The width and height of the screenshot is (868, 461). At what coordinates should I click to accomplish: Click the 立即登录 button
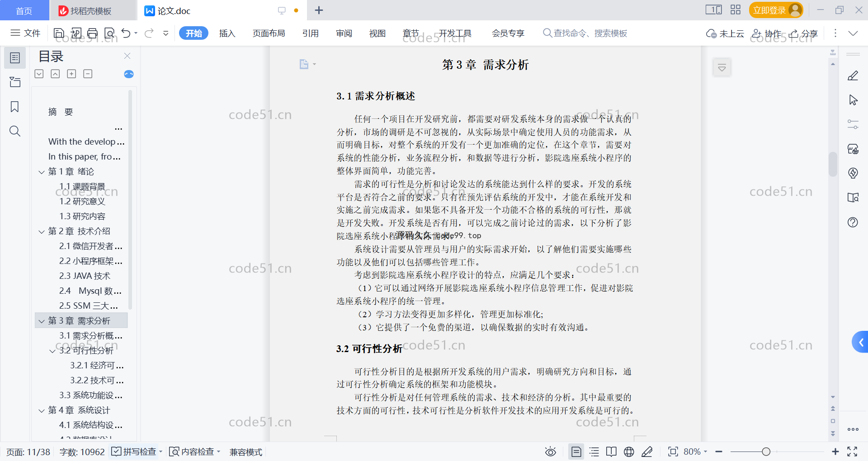coord(776,10)
